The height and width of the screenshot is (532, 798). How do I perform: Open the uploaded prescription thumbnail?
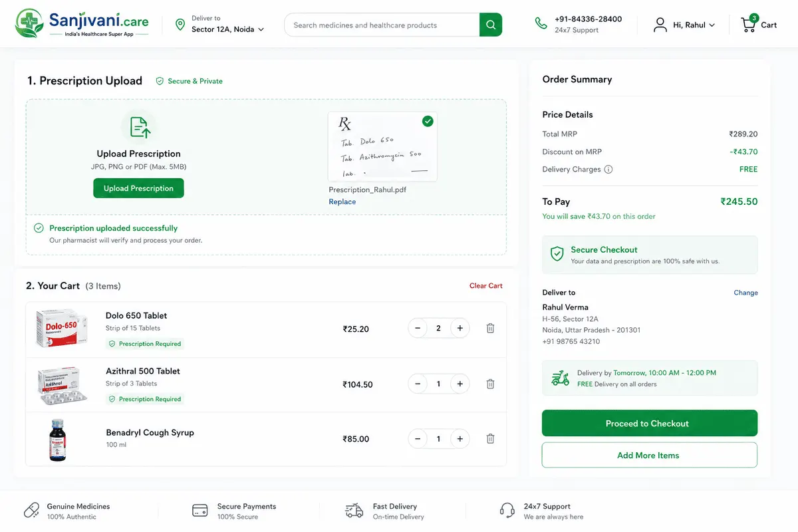click(382, 146)
